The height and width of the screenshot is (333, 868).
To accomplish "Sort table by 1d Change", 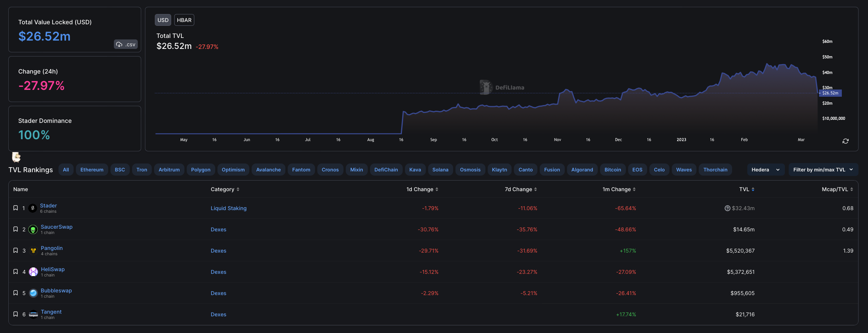I will (422, 189).
